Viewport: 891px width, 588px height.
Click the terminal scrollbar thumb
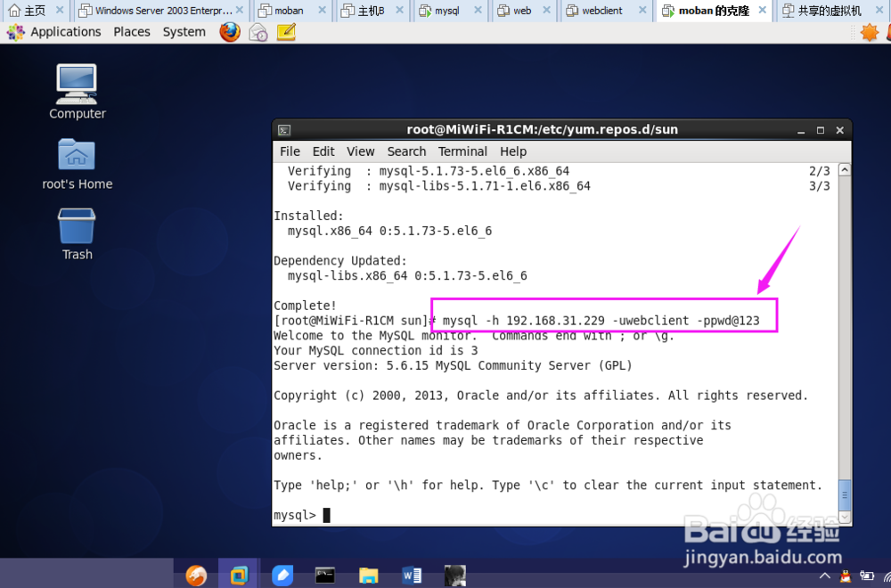coord(845,495)
